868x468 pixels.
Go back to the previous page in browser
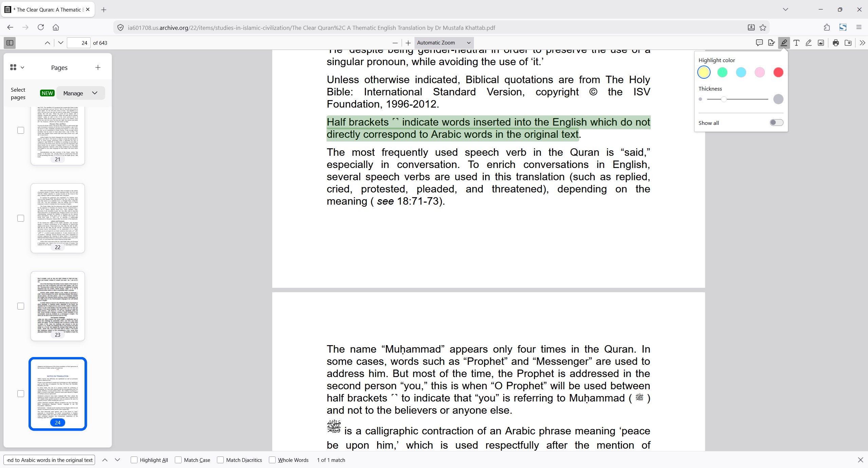[x=10, y=27]
